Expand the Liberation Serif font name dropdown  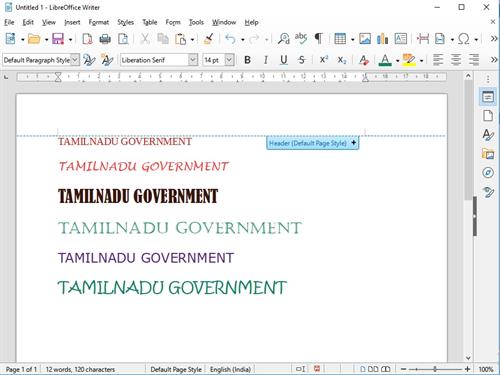click(x=193, y=60)
